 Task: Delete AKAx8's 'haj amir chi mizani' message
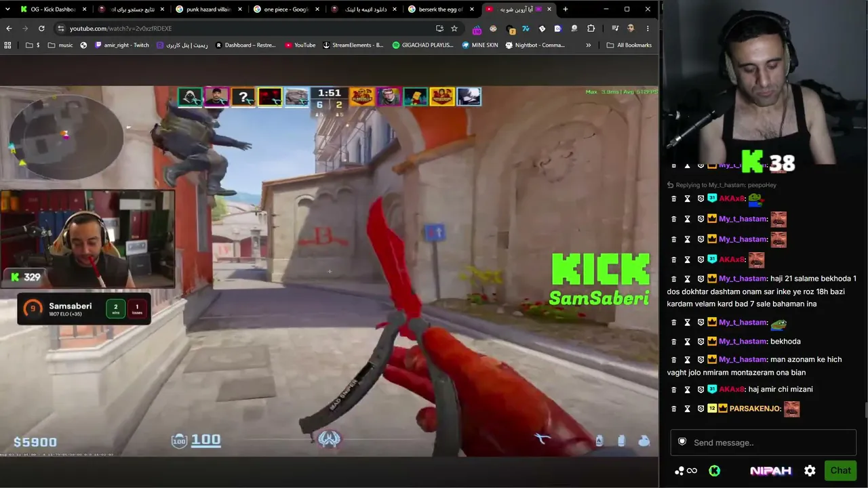[673, 390]
